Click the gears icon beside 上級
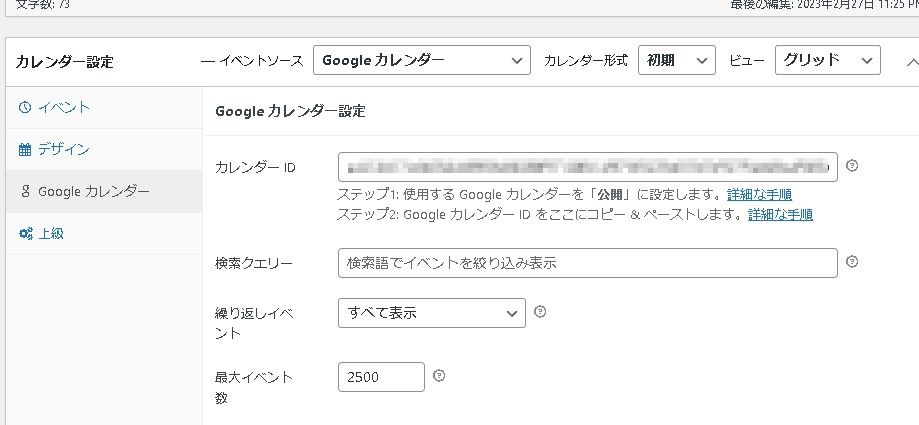 coord(25,233)
